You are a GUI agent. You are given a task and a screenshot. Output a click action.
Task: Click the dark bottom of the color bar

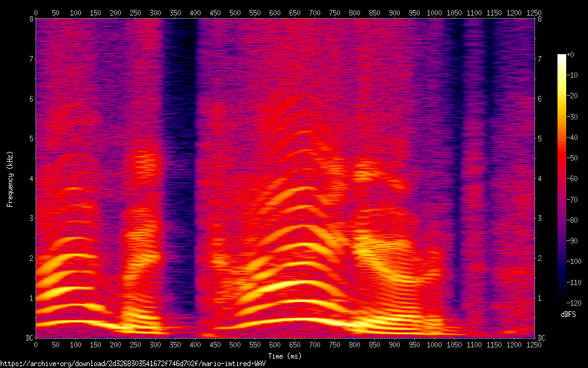tap(562, 300)
